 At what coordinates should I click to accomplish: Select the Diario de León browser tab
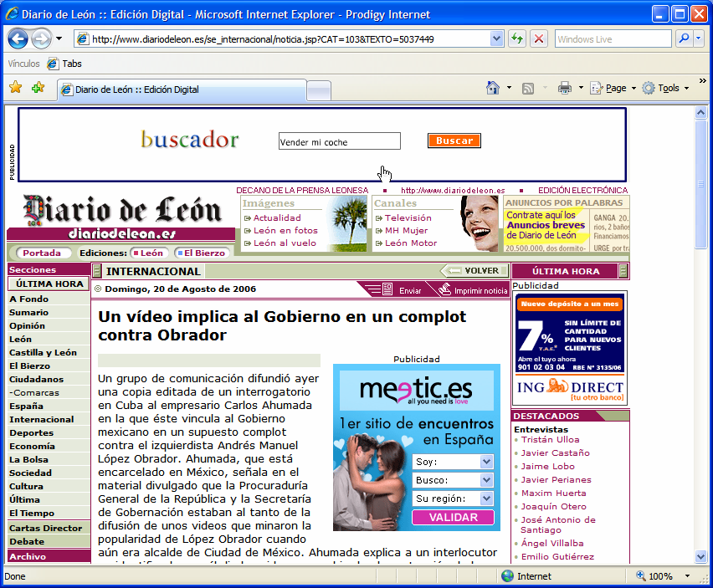point(182,89)
